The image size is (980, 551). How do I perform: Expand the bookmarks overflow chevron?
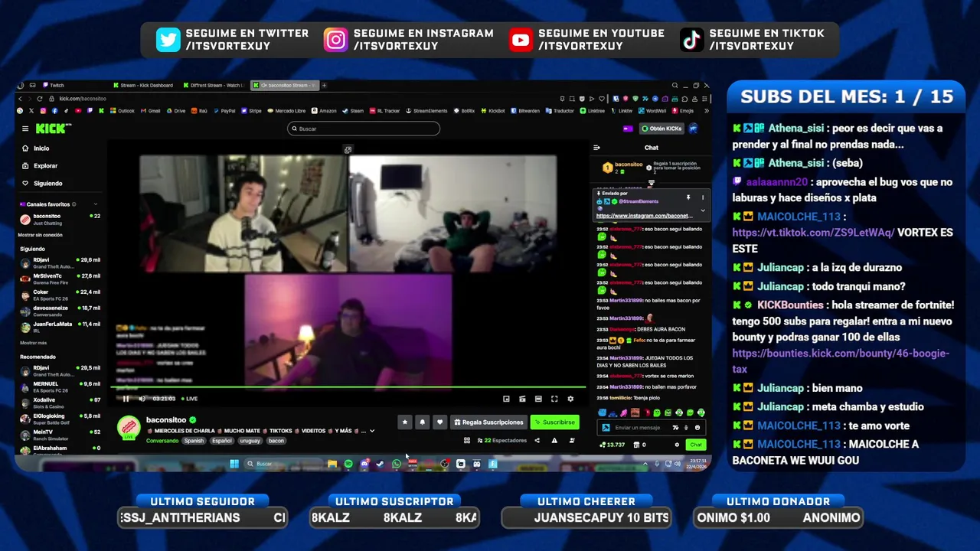(x=706, y=111)
